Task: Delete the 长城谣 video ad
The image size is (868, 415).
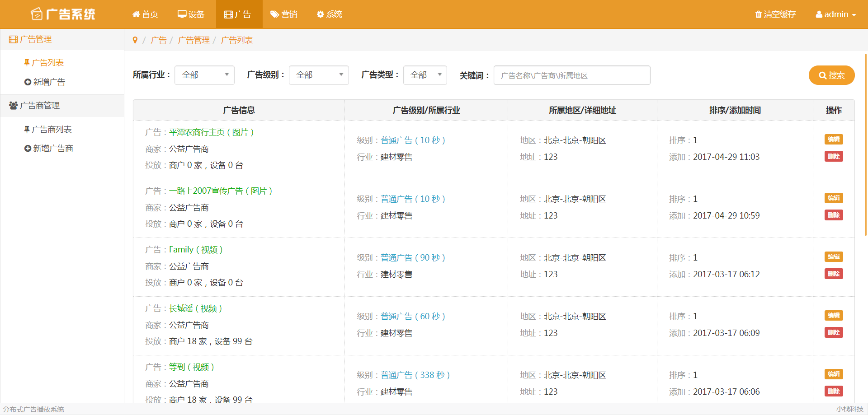Action: 834,333
